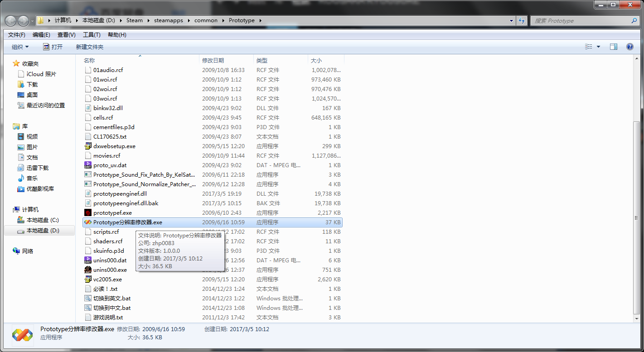Image resolution: width=644 pixels, height=352 pixels.
Task: Expand the arrow after 计算机 in address bar
Action: click(77, 20)
